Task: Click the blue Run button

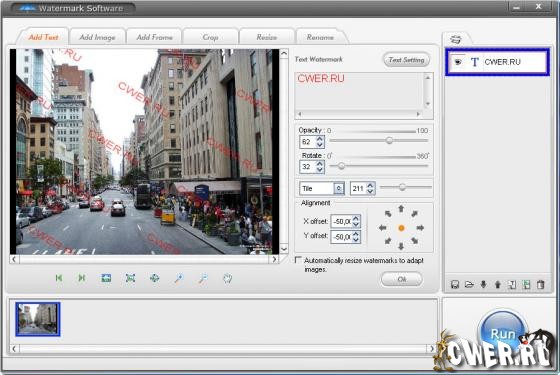Action: coord(503,333)
